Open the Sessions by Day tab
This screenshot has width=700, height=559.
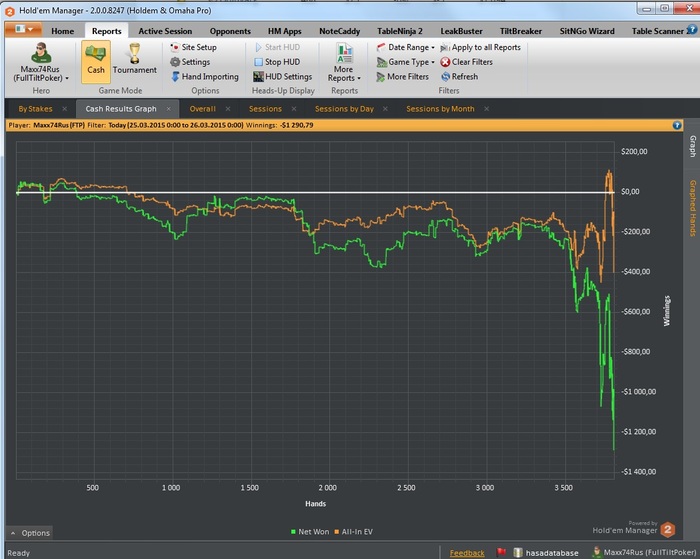click(x=344, y=108)
